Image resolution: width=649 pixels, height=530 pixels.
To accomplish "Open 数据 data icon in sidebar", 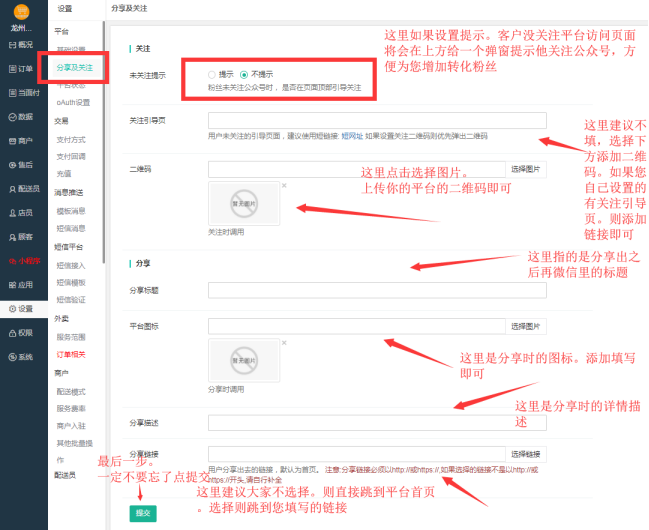I will click(x=12, y=117).
